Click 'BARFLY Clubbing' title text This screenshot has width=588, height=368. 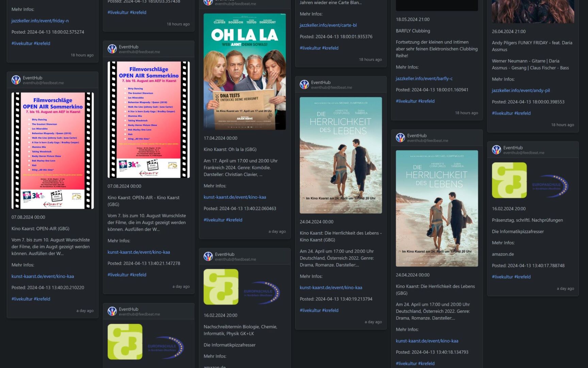point(413,31)
